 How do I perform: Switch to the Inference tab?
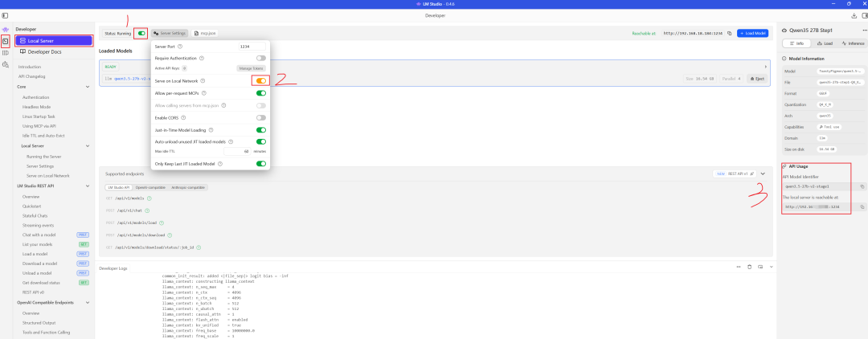853,43
